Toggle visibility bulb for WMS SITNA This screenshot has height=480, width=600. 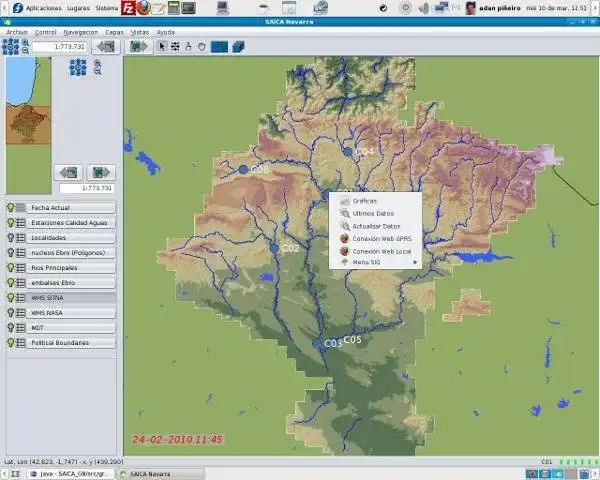click(11, 297)
